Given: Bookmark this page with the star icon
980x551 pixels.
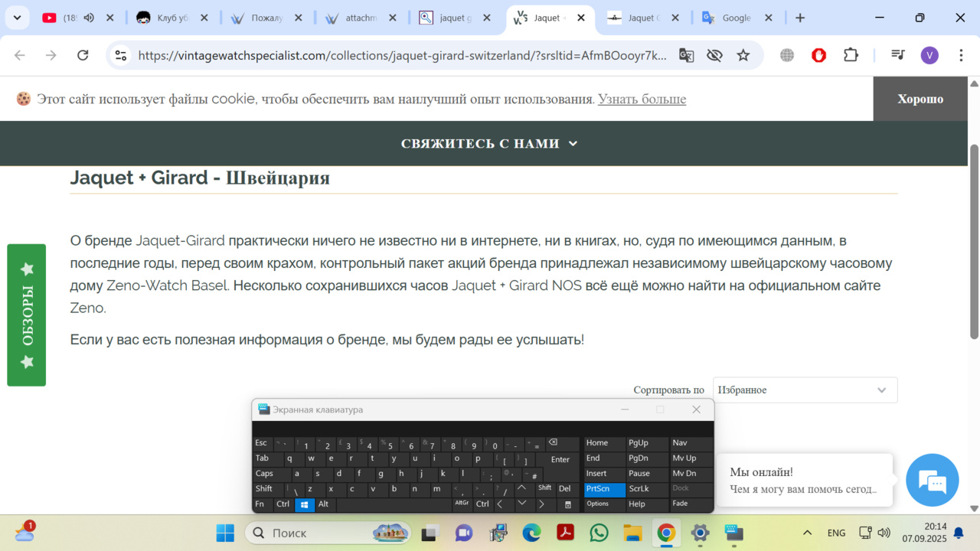Looking at the screenshot, I should (x=743, y=55).
